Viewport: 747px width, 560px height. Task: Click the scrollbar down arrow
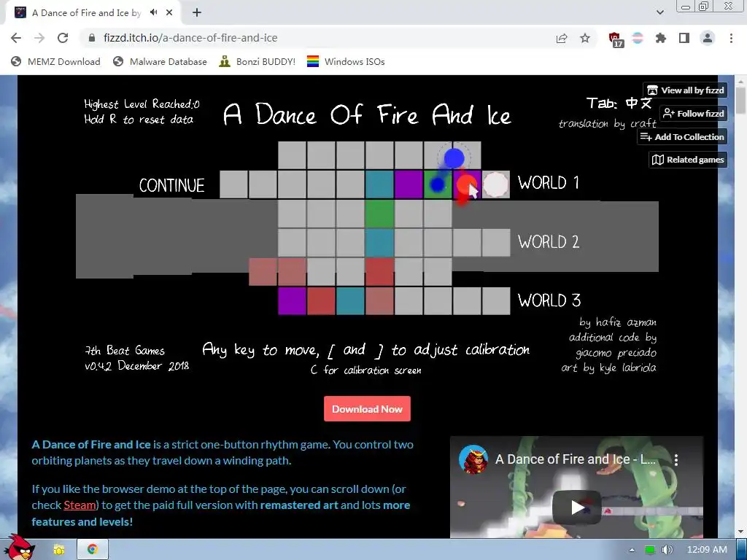click(741, 532)
